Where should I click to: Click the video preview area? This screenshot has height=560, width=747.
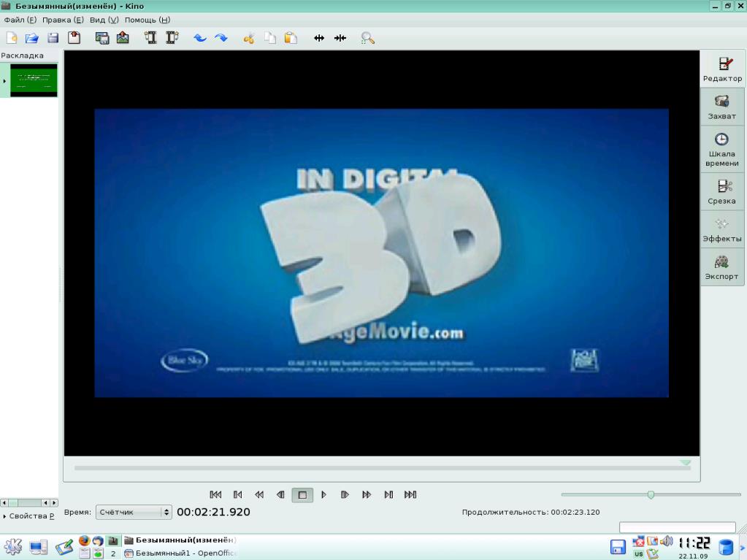[382, 253]
